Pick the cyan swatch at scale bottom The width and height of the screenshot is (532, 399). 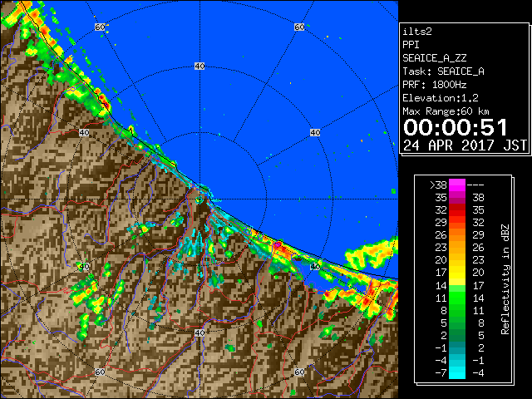coord(456,373)
